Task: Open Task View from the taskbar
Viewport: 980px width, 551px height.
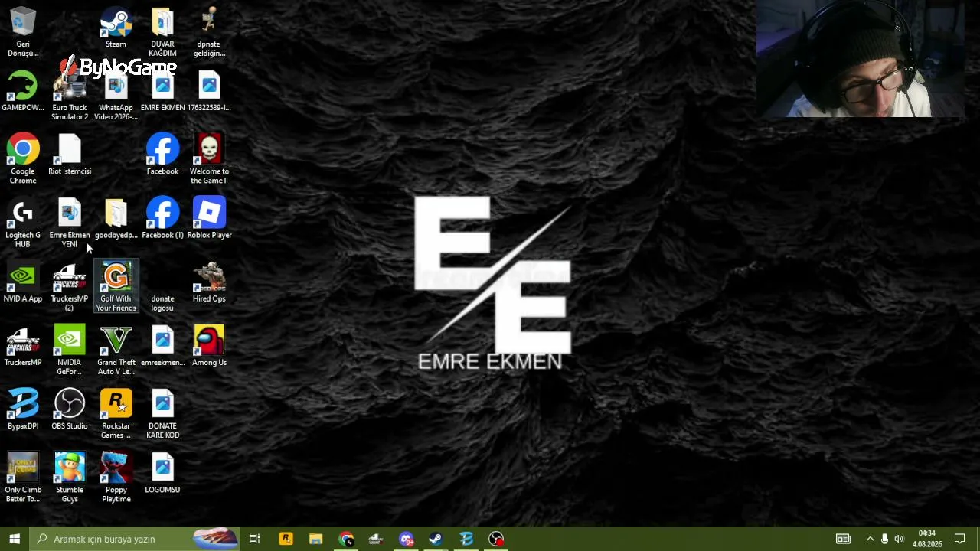Action: [255, 539]
